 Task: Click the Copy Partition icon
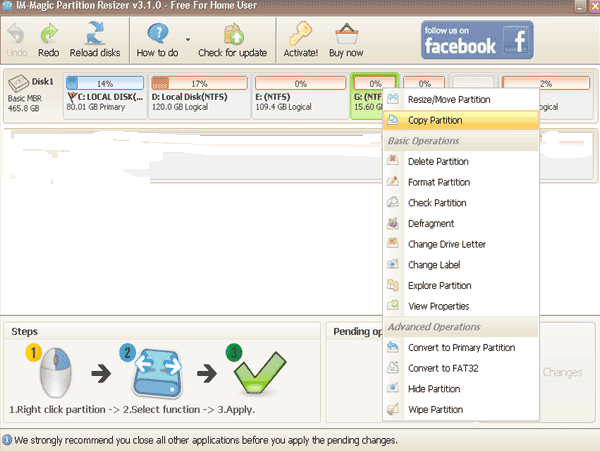[x=393, y=119]
